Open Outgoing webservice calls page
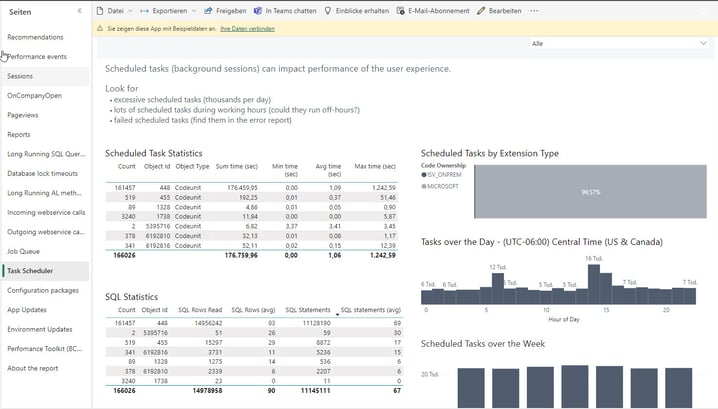 pyautogui.click(x=46, y=232)
